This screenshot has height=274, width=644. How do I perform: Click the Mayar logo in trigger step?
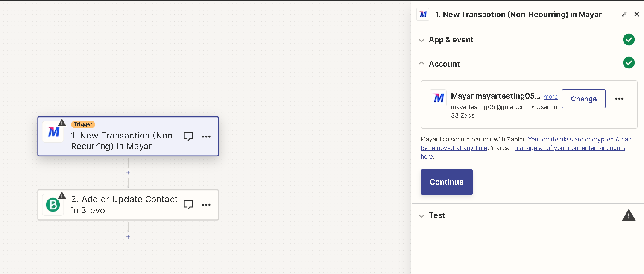(53, 132)
